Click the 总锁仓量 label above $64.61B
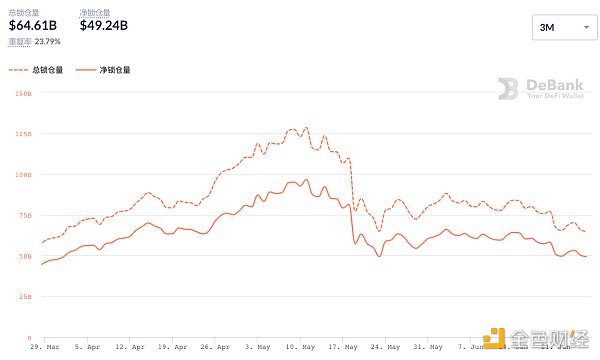 tap(24, 13)
